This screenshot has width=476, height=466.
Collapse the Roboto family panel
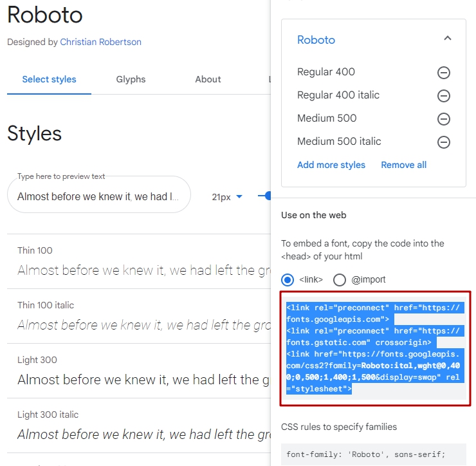[x=448, y=38]
